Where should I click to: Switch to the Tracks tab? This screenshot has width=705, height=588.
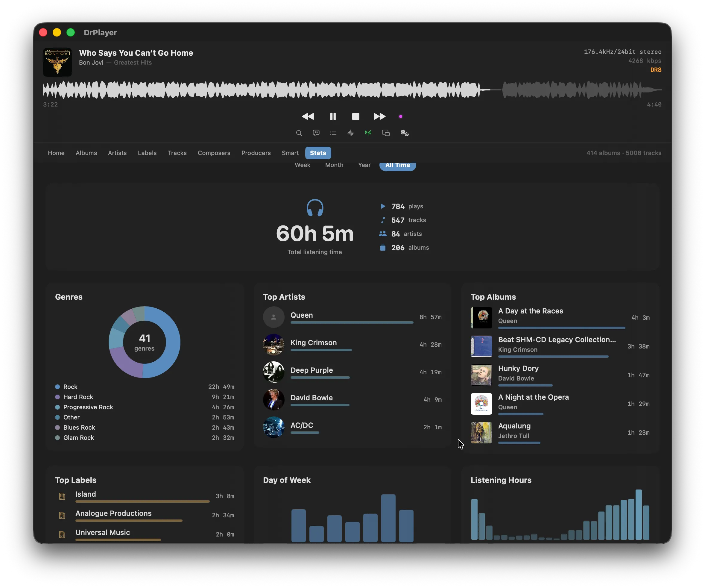click(177, 153)
